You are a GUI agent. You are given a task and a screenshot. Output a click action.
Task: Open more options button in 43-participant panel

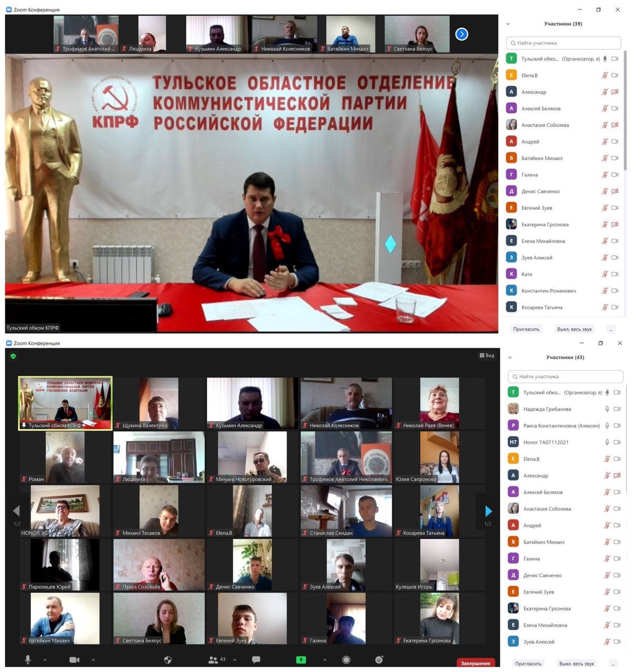pyautogui.click(x=613, y=663)
